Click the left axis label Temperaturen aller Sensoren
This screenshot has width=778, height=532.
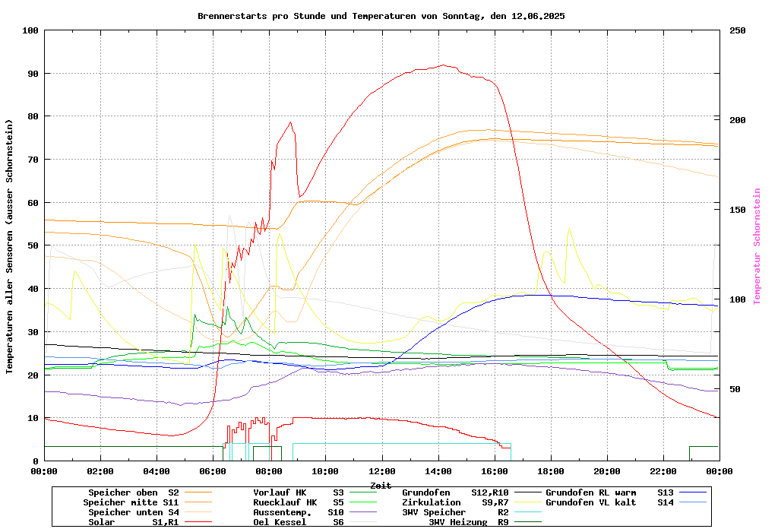pos(10,246)
